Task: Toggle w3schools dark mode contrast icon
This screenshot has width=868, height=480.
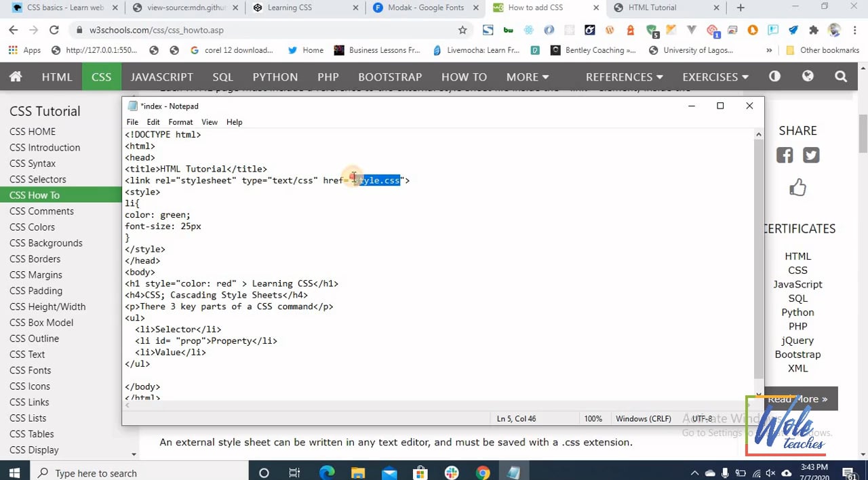Action: (774, 77)
